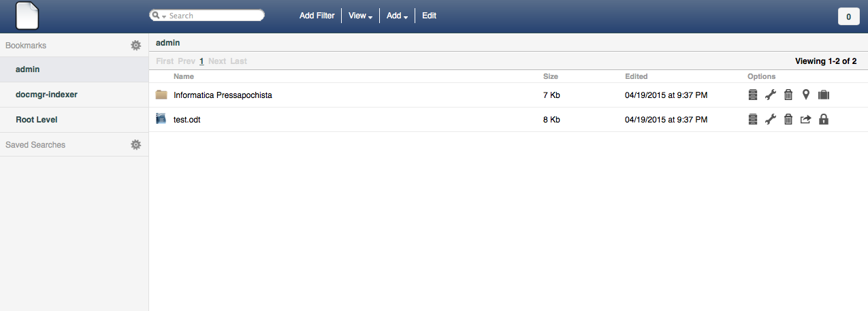This screenshot has width=868, height=311.
Task: Open test.odt file name
Action: (x=187, y=120)
